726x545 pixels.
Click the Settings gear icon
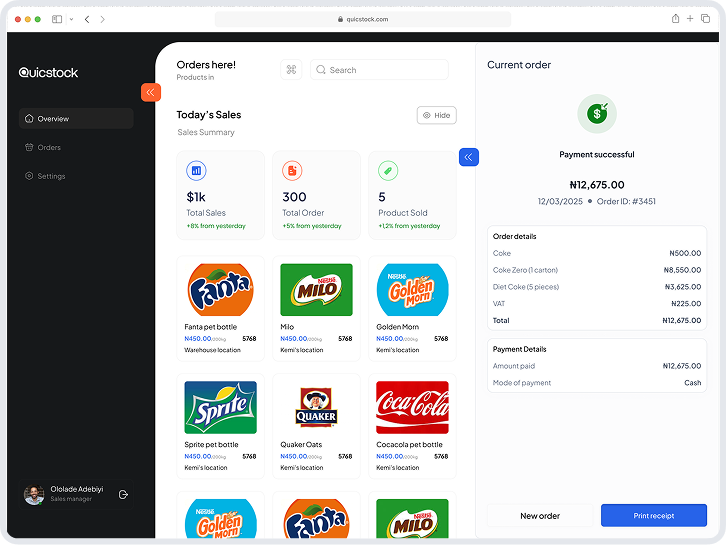(x=29, y=176)
